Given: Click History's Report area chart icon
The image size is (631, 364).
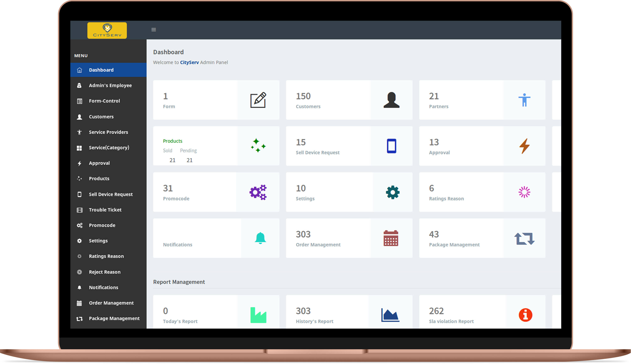Looking at the screenshot, I should [390, 315].
